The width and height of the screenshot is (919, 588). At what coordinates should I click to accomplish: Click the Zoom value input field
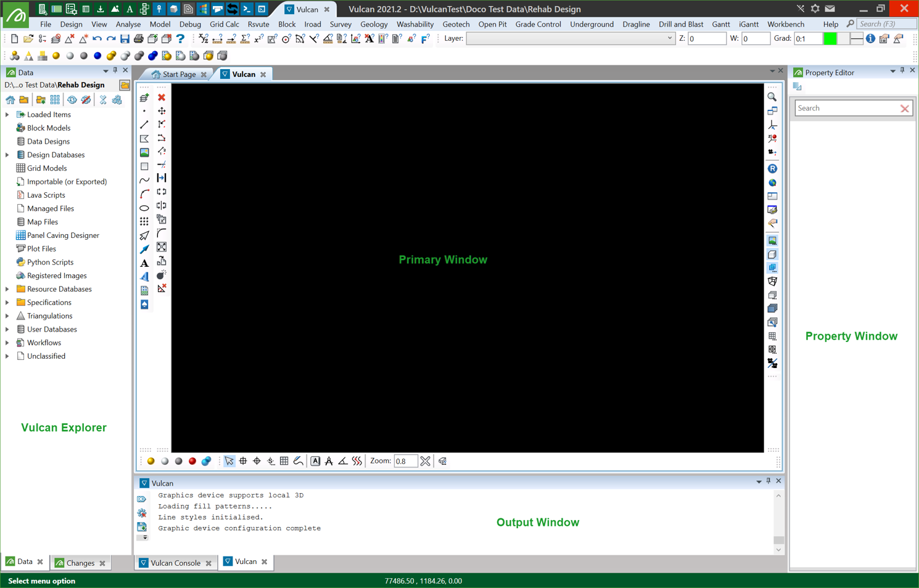point(405,461)
